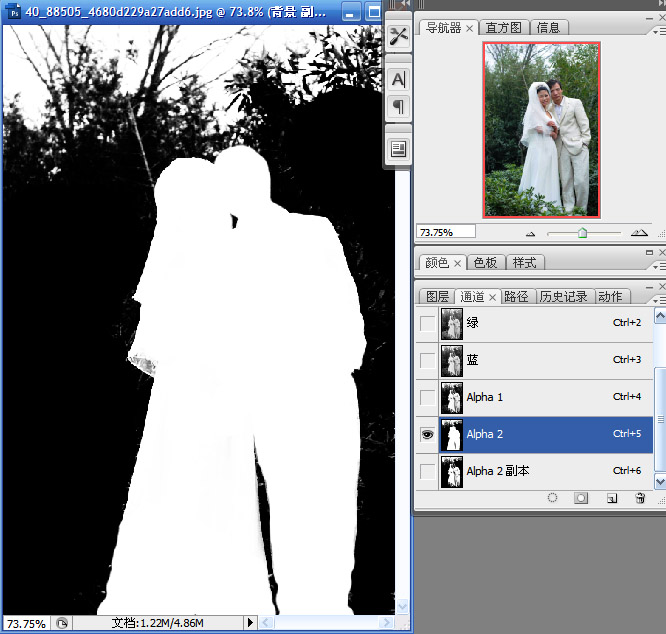Click the document zoom field in status bar

coord(26,623)
